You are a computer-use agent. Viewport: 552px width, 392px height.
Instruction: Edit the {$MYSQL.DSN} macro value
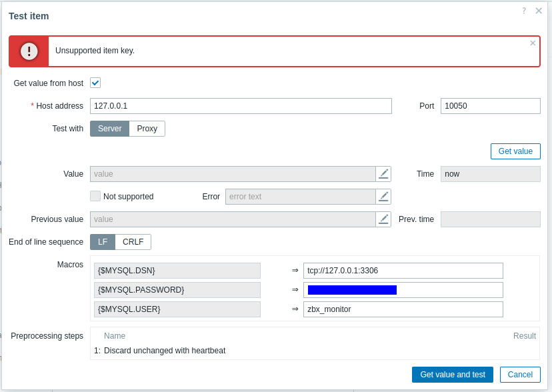(x=403, y=271)
